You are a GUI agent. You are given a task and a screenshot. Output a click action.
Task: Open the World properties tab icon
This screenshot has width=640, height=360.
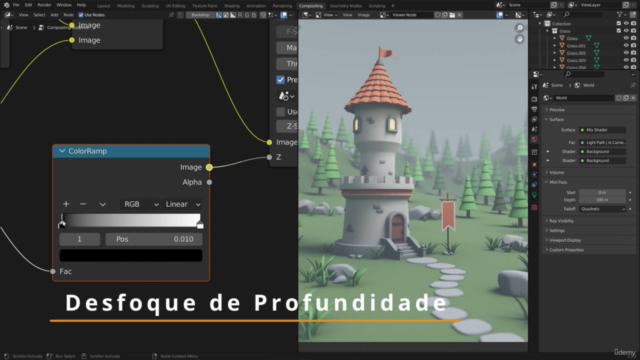534,140
